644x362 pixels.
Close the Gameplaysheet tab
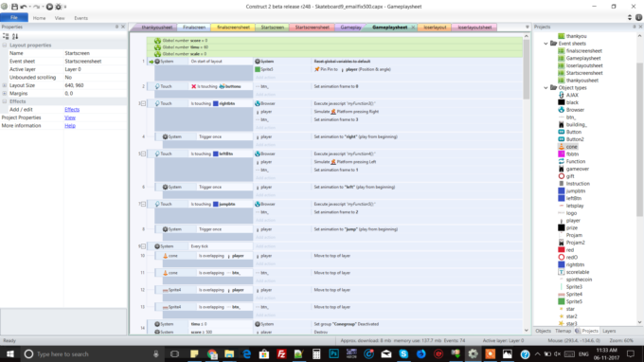[413, 27]
